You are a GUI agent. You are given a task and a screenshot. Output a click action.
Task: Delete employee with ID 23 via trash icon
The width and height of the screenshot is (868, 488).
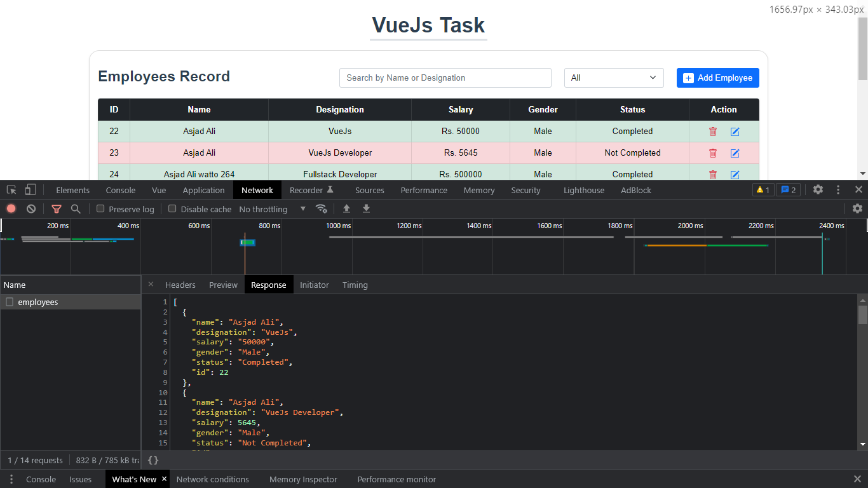click(x=712, y=152)
